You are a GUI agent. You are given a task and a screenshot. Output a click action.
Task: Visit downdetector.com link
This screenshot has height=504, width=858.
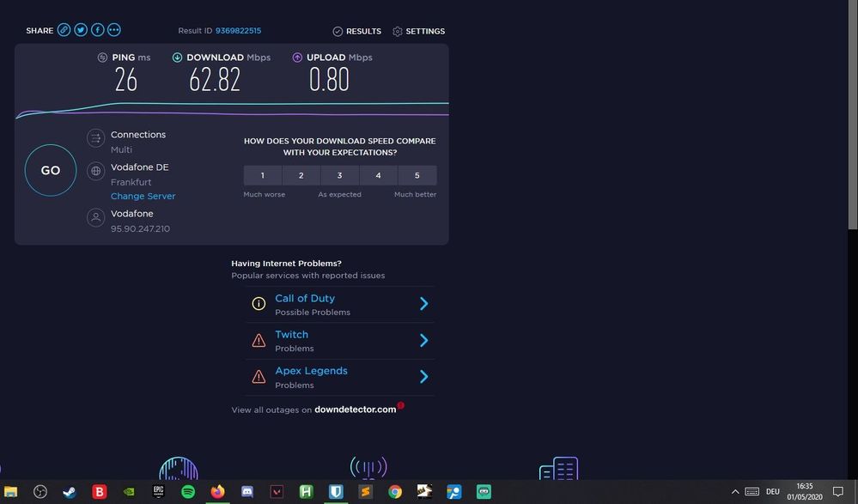coord(355,410)
